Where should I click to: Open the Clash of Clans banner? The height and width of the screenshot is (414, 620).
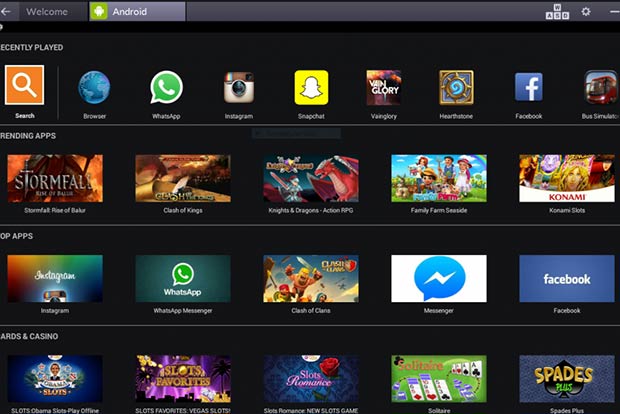pos(311,279)
